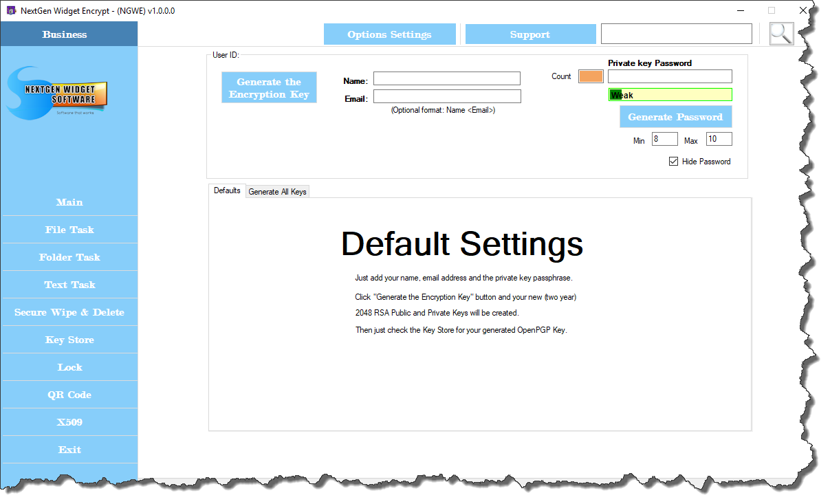Switch to the Generate All Keys tab
The image size is (830, 504).
click(277, 192)
